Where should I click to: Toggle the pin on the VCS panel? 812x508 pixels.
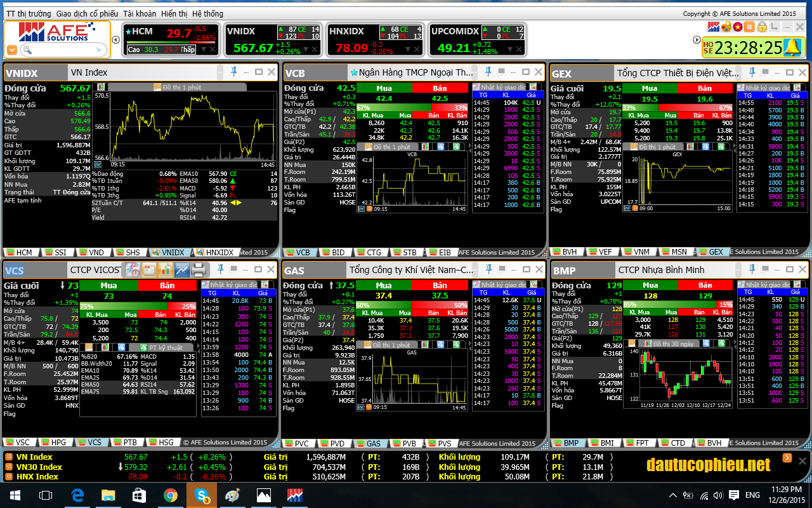tap(221, 270)
